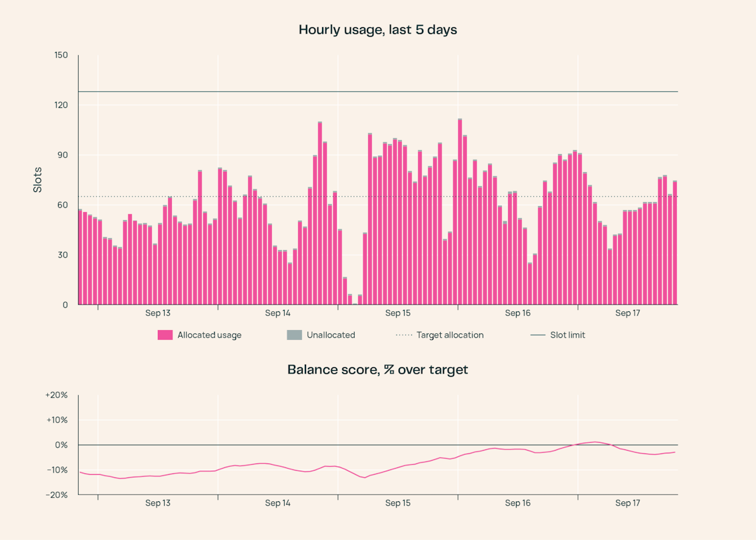The image size is (756, 540).
Task: Click the +20% balance axis label
Action: click(x=57, y=395)
